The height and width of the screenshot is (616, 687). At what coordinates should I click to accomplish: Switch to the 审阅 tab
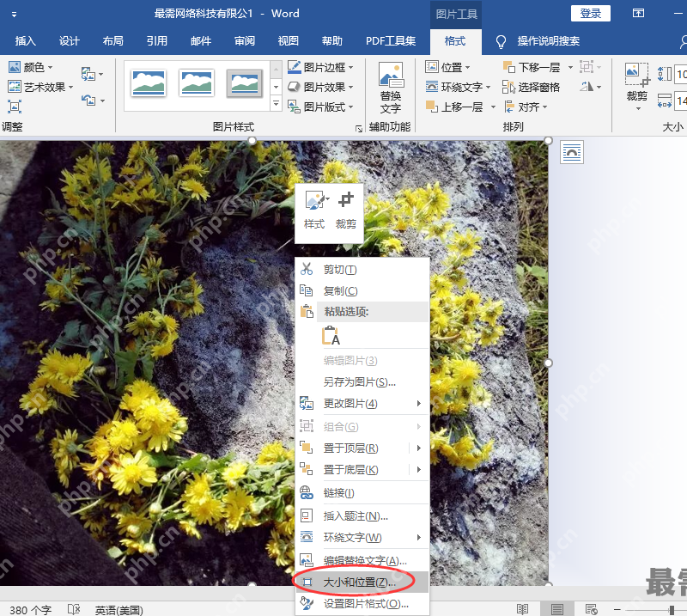245,41
